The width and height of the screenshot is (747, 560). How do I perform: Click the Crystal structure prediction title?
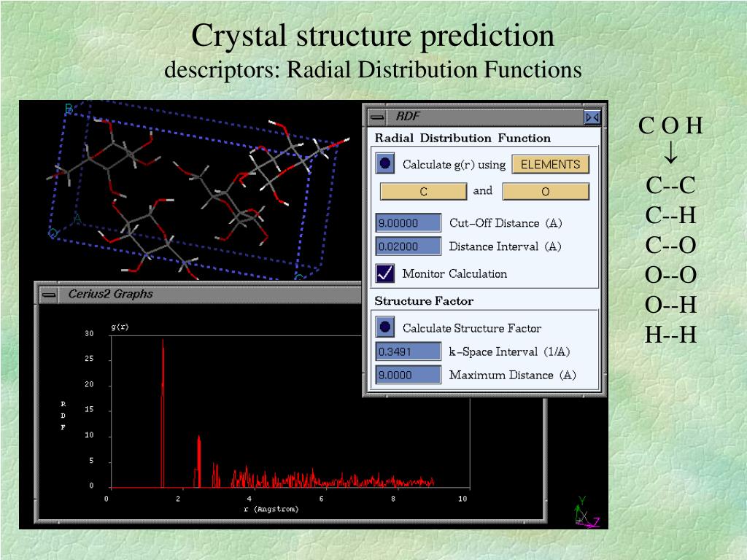pos(373,36)
